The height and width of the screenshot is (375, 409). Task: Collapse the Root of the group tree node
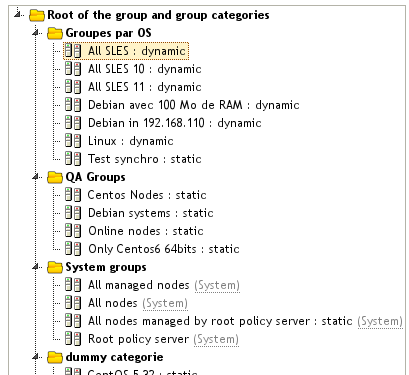tap(18, 14)
